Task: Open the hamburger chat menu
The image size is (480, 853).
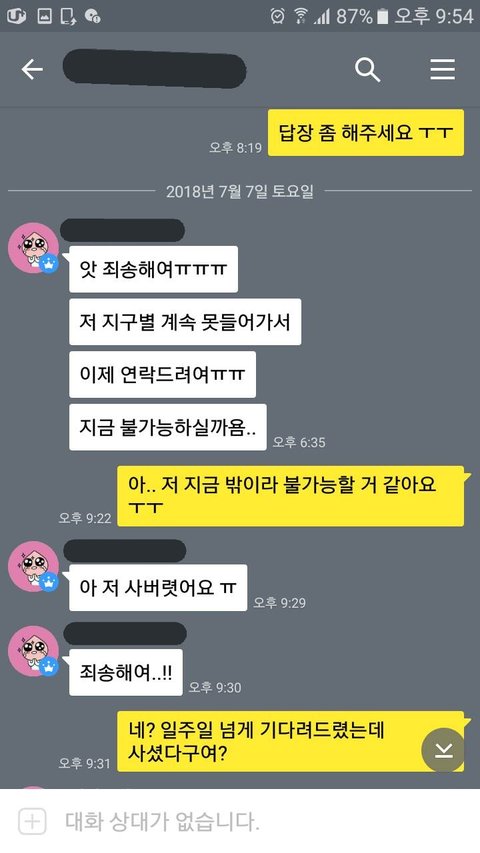Action: 442,70
